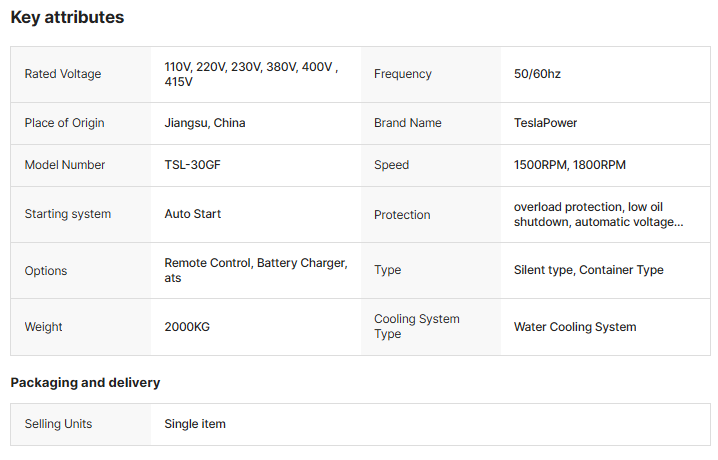Select the TSL-30GF model number
This screenshot has width=718, height=460.
pyautogui.click(x=192, y=165)
